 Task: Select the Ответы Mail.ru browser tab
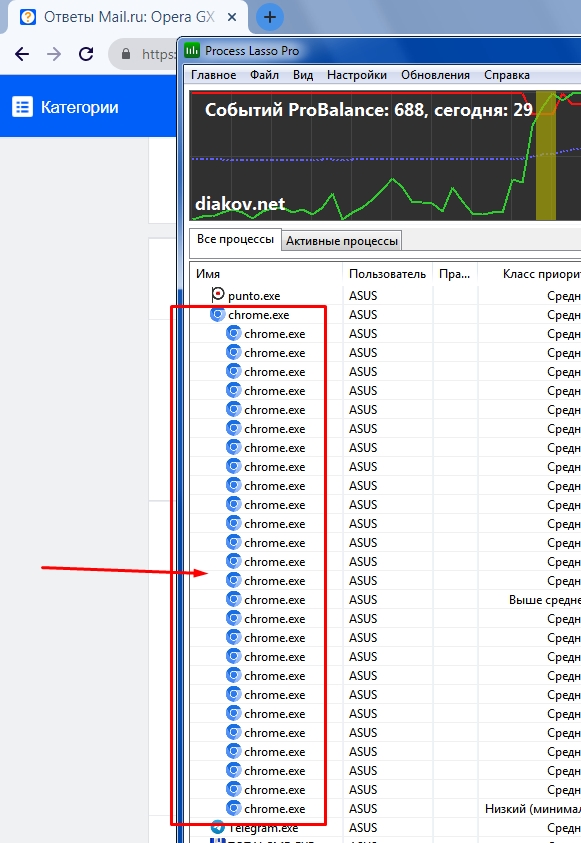tap(128, 17)
